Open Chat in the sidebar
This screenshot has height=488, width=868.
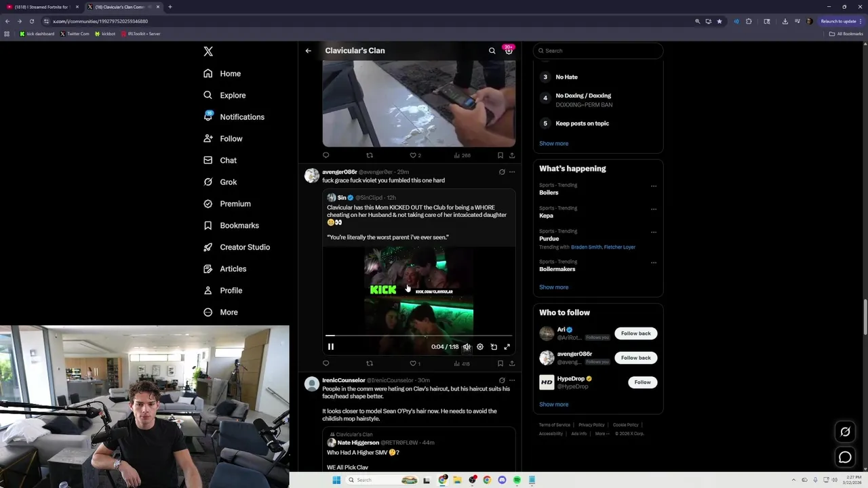pyautogui.click(x=220, y=161)
